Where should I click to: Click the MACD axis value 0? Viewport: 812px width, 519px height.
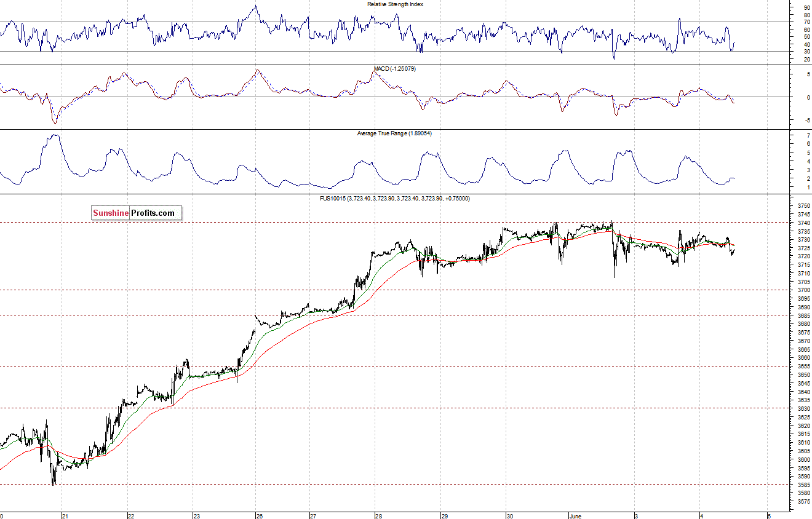pos(807,98)
